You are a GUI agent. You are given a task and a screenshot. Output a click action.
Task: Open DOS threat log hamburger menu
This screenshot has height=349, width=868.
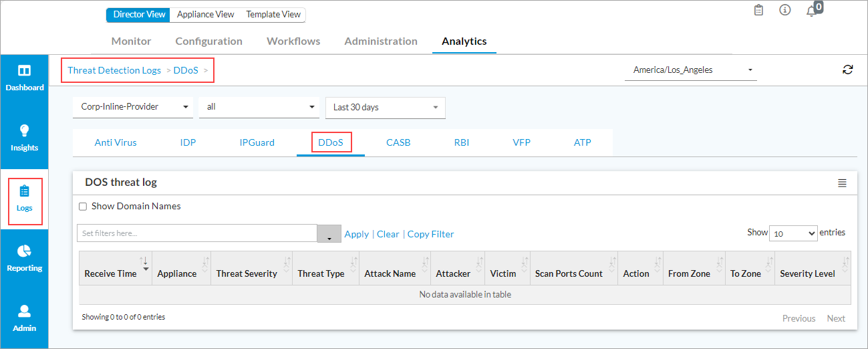(x=842, y=183)
